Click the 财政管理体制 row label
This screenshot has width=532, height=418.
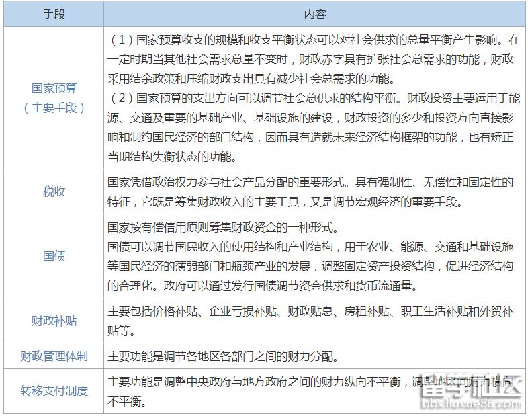[x=54, y=356]
